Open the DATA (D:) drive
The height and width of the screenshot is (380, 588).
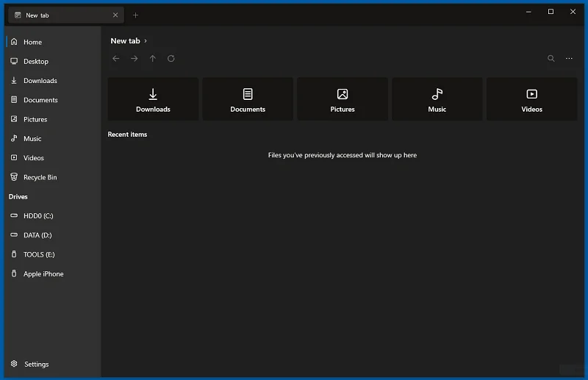point(52,235)
